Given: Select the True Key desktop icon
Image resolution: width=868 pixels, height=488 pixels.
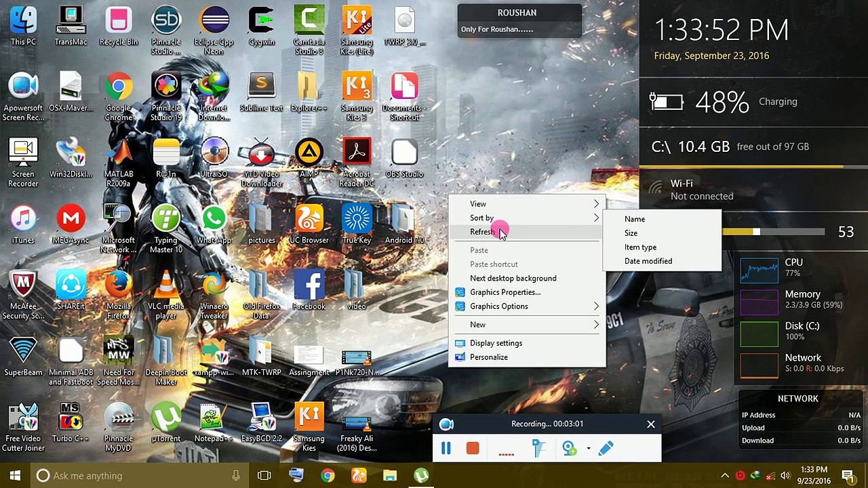Looking at the screenshot, I should pyautogui.click(x=357, y=225).
